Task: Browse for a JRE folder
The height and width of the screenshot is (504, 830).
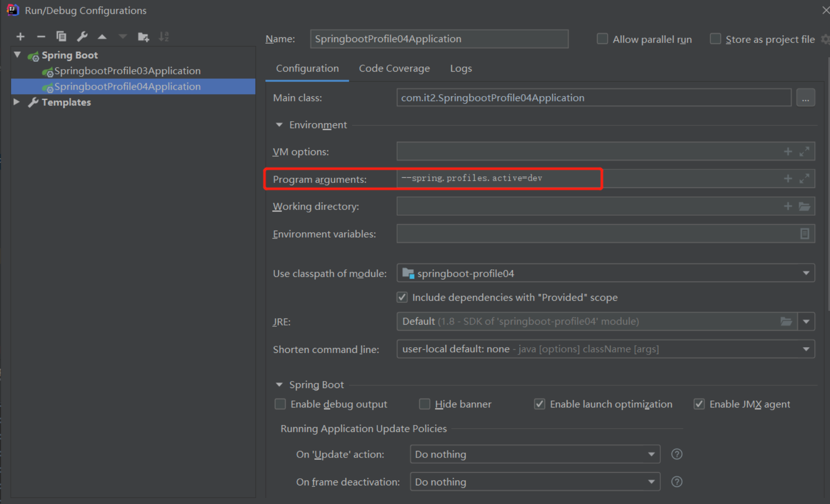Action: [786, 322]
